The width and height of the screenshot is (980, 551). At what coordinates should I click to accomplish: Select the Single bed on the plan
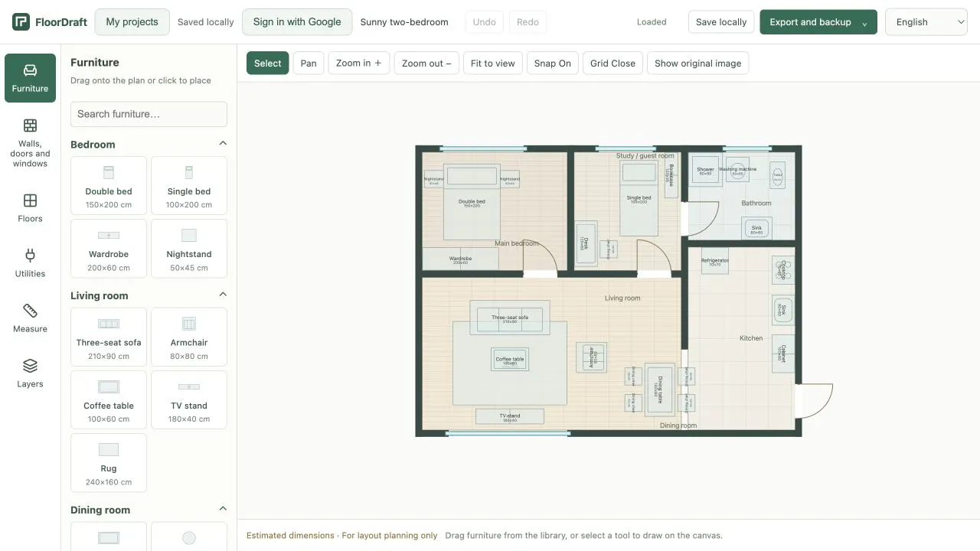639,199
